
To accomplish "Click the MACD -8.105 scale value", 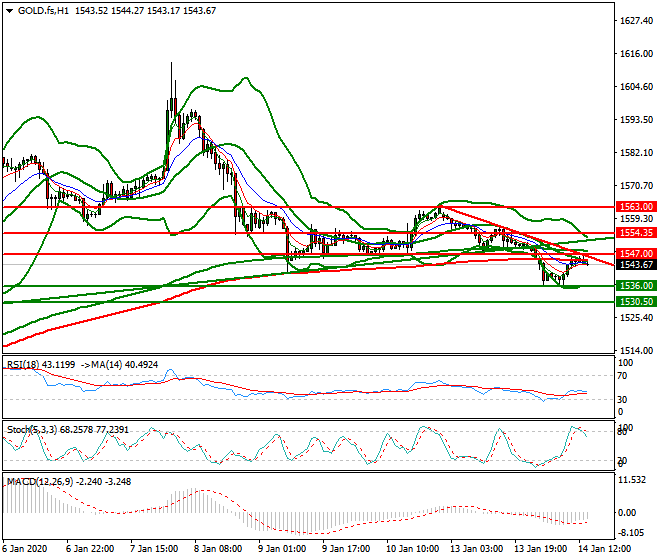I will (631, 533).
